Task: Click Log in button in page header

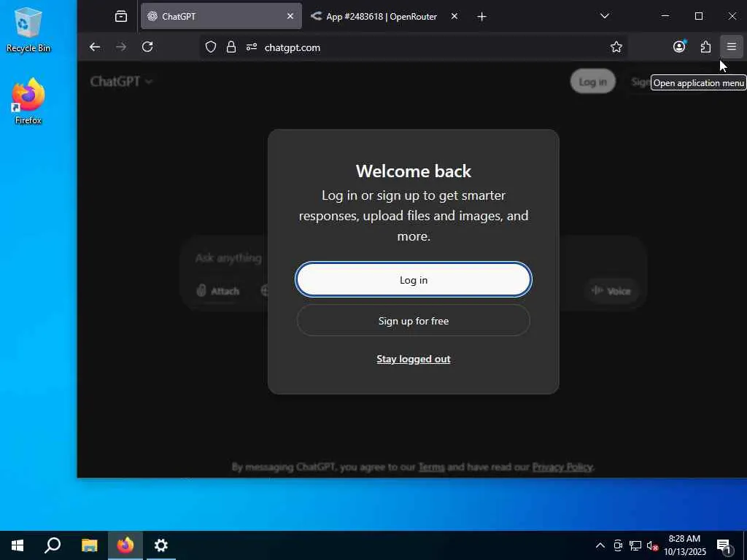Action: (x=592, y=82)
